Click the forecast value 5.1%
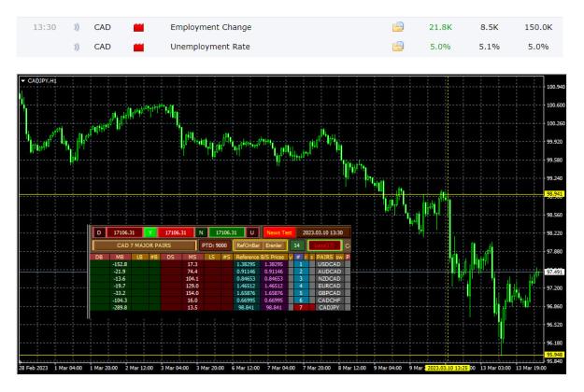The height and width of the screenshot is (392, 584). click(x=489, y=47)
